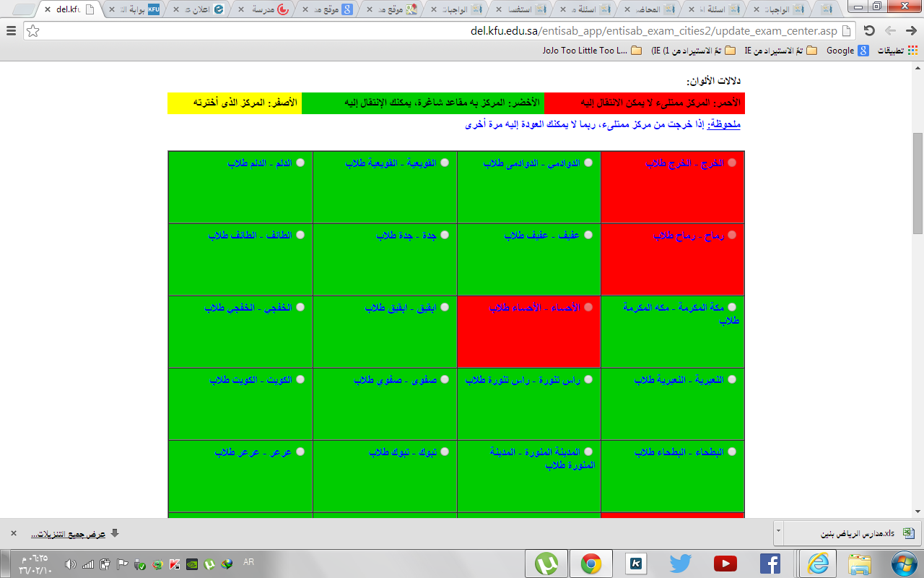Select the جدة - جدة طلاب radio button
This screenshot has height=578, width=924.
click(x=445, y=235)
